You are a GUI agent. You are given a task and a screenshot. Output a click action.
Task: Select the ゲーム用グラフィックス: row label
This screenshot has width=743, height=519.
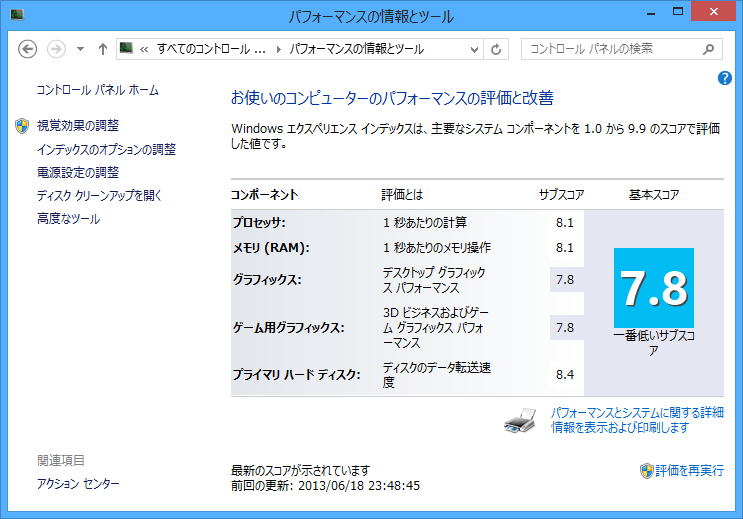click(x=289, y=328)
